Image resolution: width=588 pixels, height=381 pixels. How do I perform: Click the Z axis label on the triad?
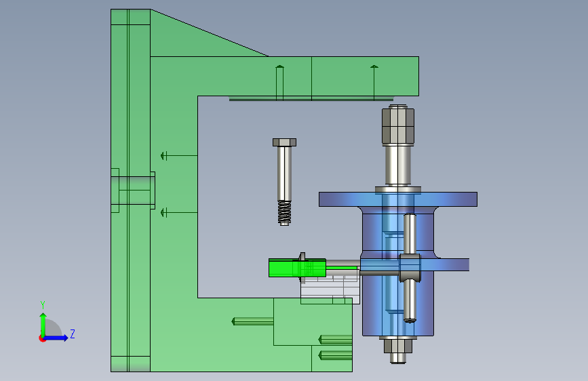[73, 334]
